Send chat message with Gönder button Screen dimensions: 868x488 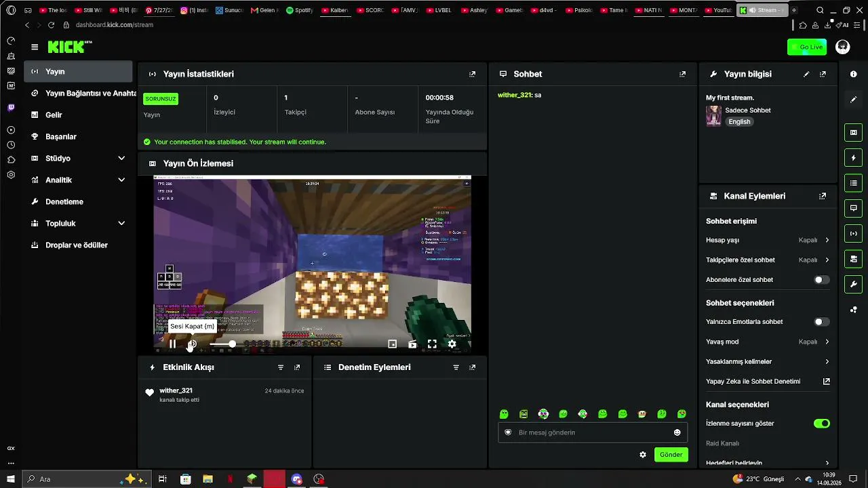671,455
